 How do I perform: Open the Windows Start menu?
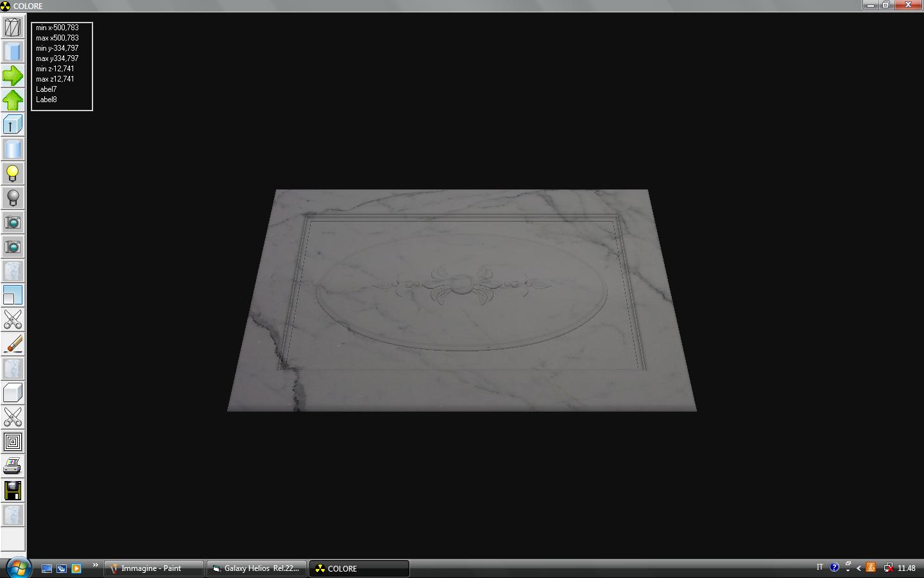tap(17, 568)
